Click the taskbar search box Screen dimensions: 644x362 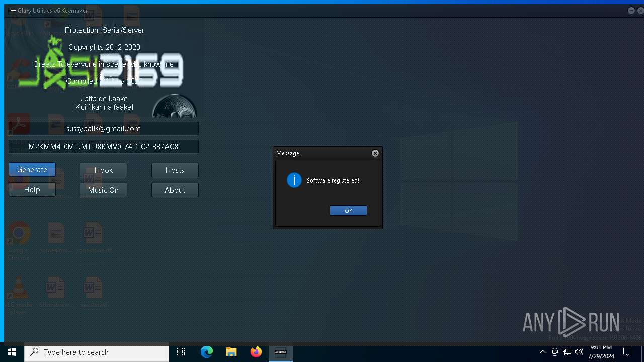coord(97,352)
